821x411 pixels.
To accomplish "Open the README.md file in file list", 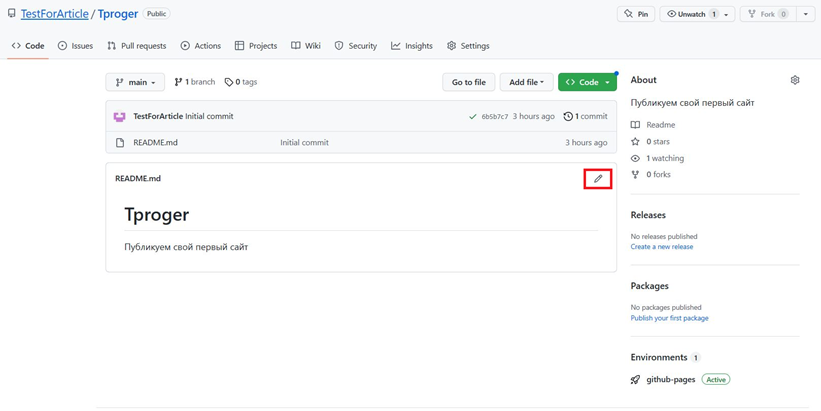I will pyautogui.click(x=156, y=142).
